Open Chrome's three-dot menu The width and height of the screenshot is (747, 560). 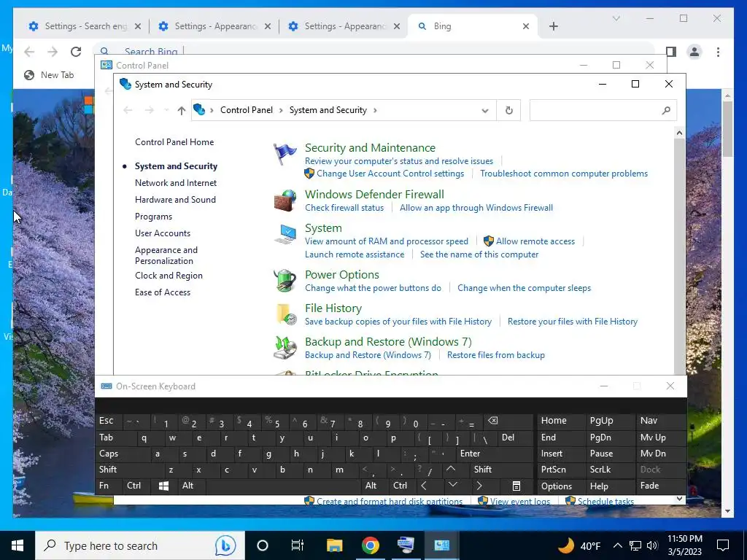(718, 52)
